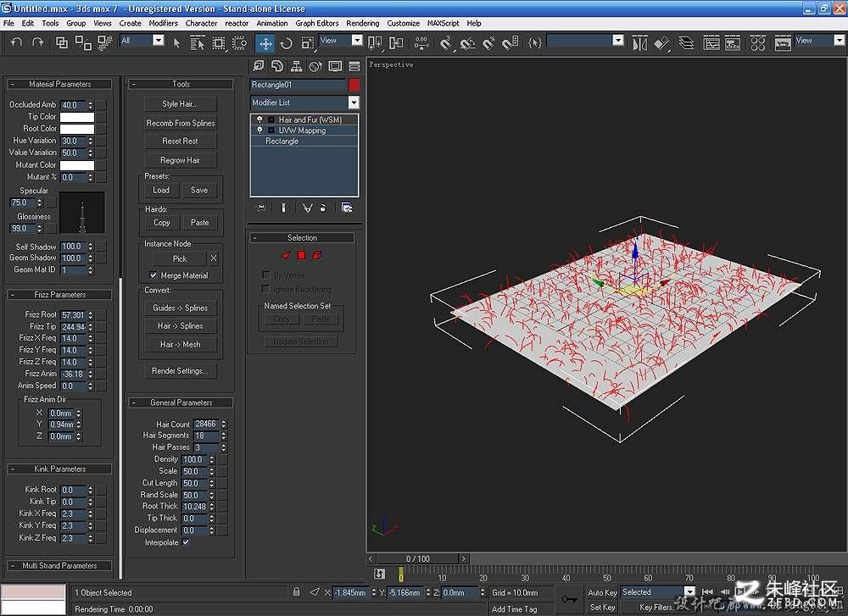Open the Rendering menu
Screen dimensions: 848x616
click(362, 23)
